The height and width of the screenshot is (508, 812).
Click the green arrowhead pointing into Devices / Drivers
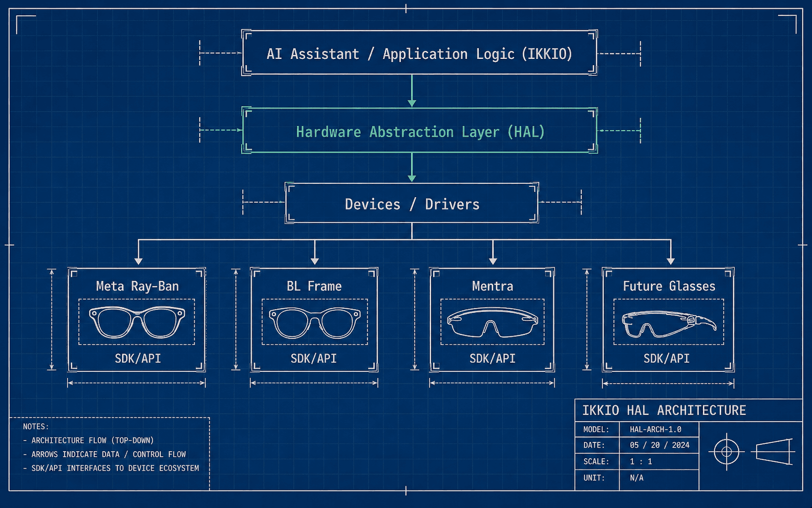412,179
